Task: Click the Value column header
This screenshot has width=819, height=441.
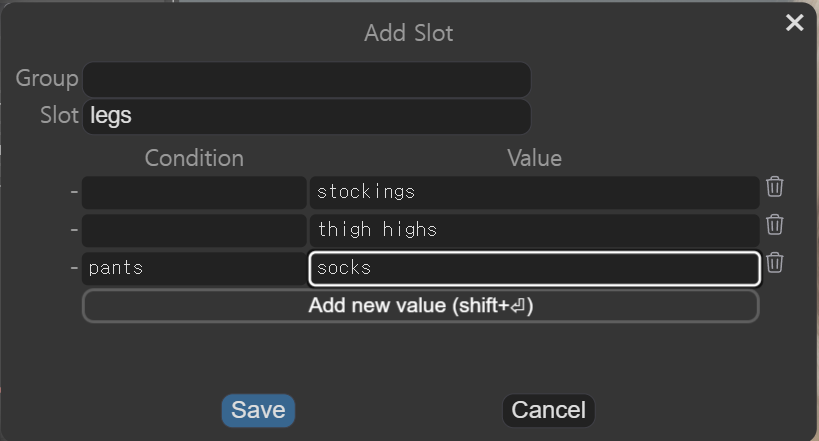Action: (534, 158)
